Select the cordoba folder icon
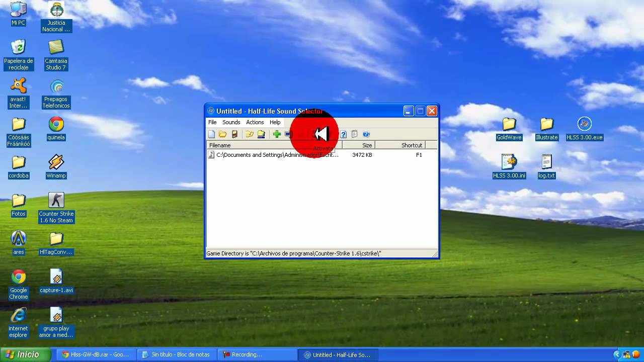The width and height of the screenshot is (644, 362). (x=19, y=167)
